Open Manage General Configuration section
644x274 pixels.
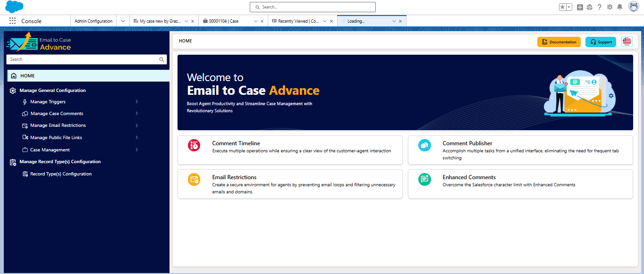click(52, 91)
